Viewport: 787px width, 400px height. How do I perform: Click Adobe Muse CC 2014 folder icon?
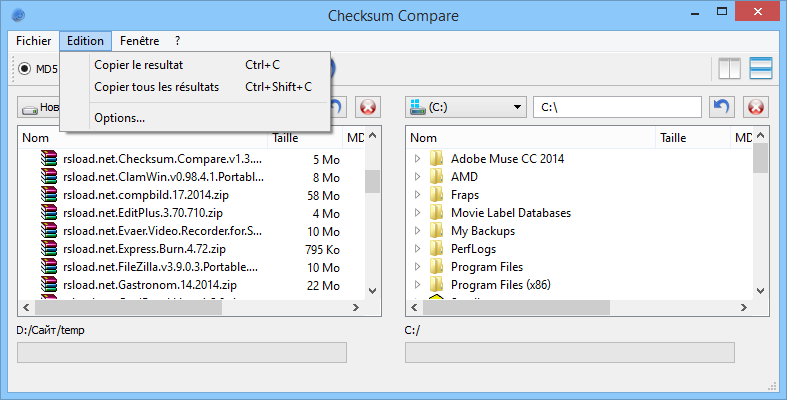click(x=437, y=159)
